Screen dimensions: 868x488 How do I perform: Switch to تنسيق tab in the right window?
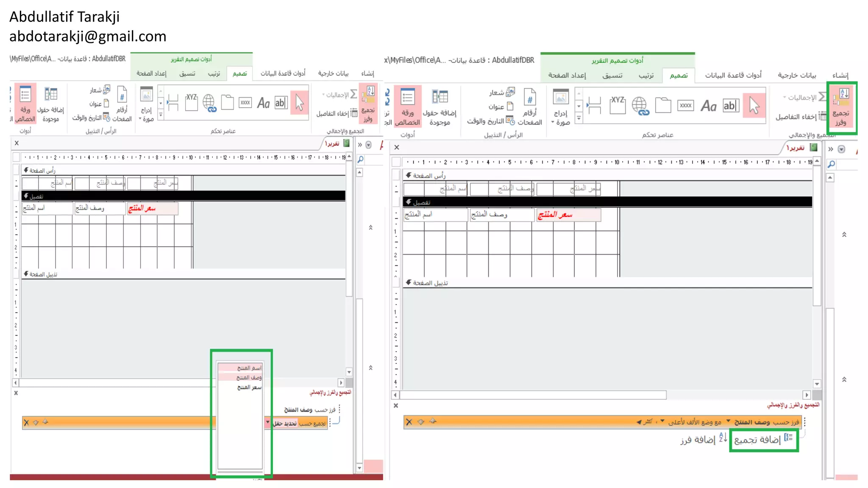(612, 75)
